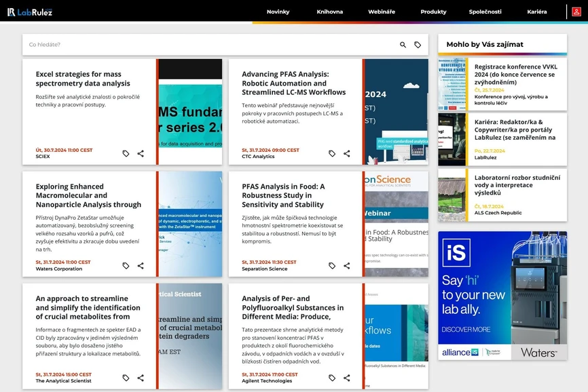Click the Separation Science webinar thumbnail

pos(397,224)
